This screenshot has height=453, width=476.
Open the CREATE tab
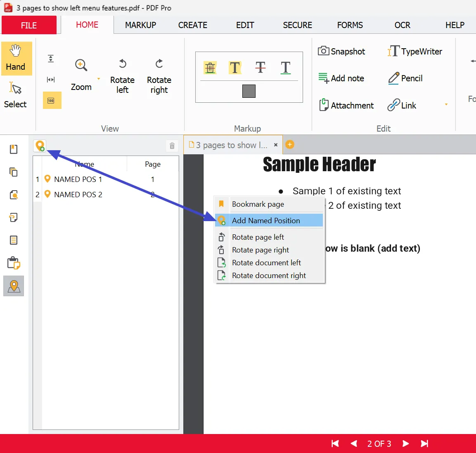pos(193,25)
